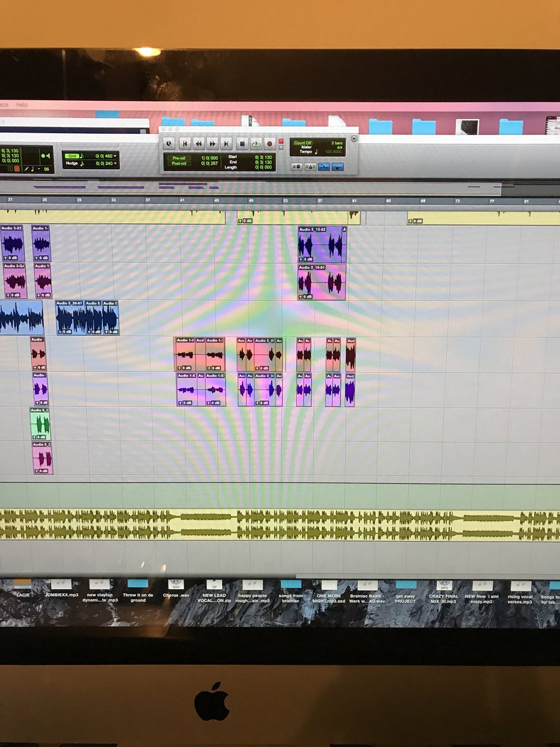Toggle the Post-roll button
This screenshot has width=560, height=747.
click(179, 162)
